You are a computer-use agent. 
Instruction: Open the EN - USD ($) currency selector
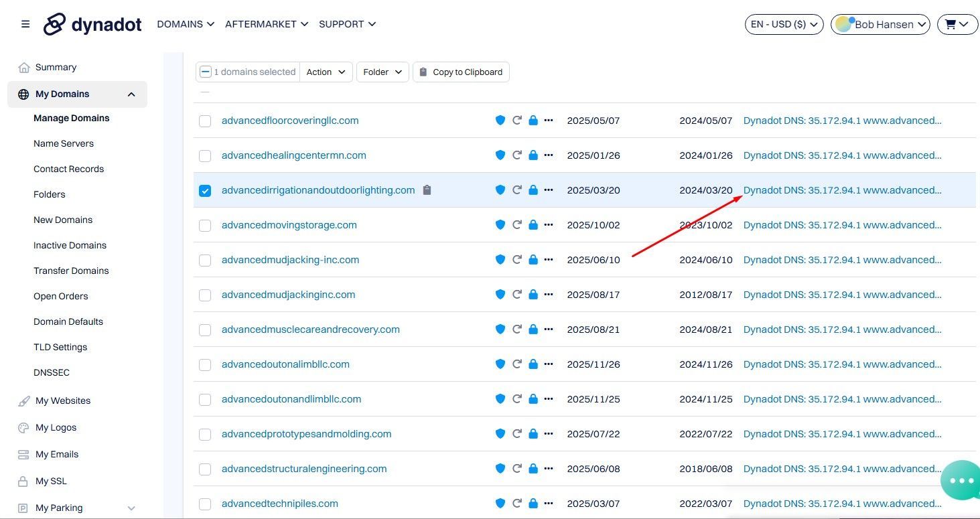(784, 24)
